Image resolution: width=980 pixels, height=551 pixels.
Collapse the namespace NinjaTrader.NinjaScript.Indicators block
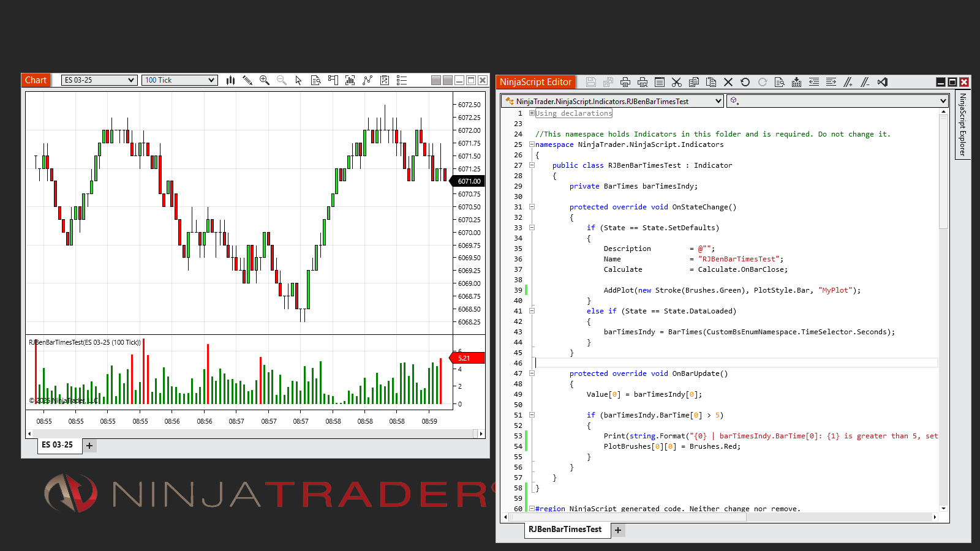pos(532,144)
